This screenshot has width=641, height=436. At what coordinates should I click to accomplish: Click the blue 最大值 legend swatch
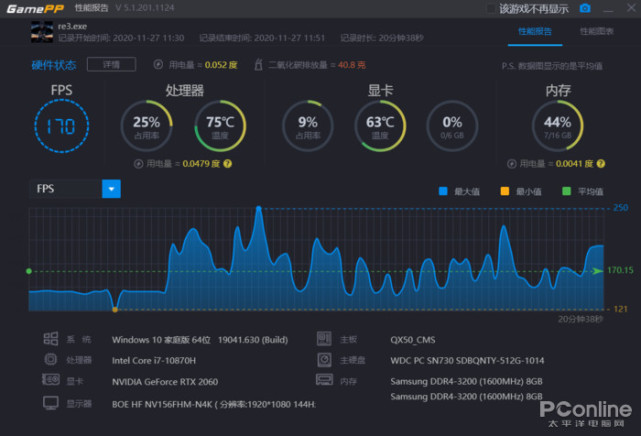coord(443,191)
